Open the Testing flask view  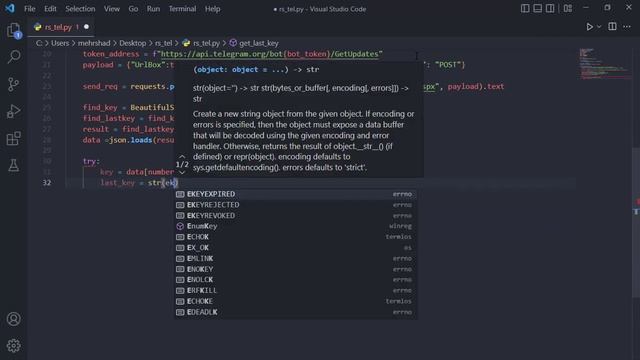[x=13, y=165]
